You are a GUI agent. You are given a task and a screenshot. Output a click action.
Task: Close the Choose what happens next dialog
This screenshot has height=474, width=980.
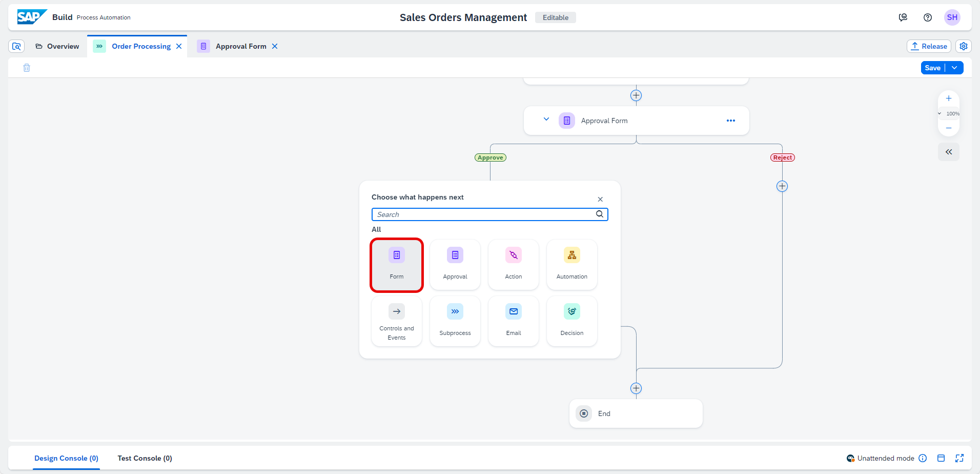tap(600, 199)
